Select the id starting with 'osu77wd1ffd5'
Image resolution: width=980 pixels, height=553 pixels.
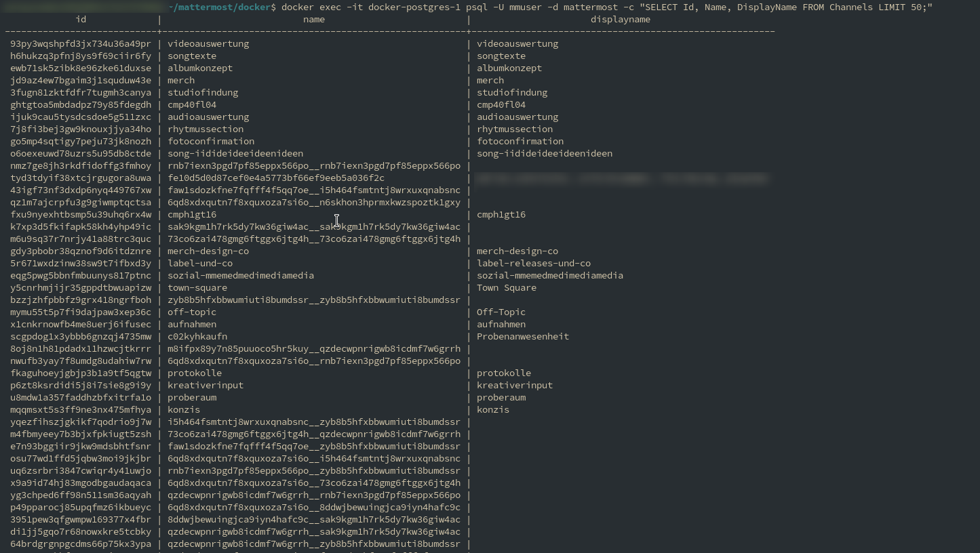coord(81,458)
